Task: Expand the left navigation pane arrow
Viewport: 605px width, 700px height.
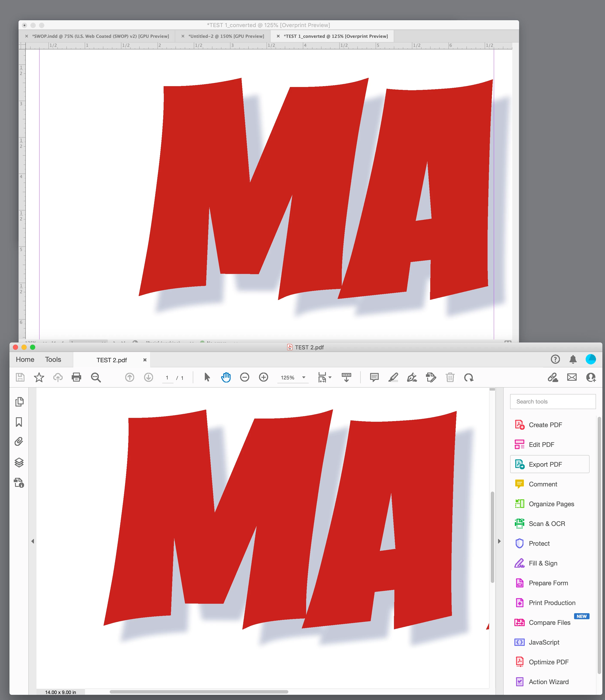Action: click(33, 541)
